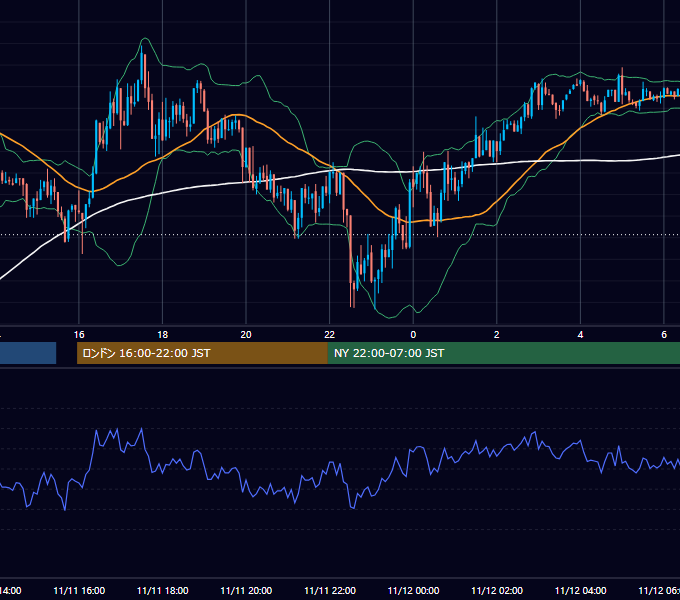Click the 16 hour axis label

79,335
